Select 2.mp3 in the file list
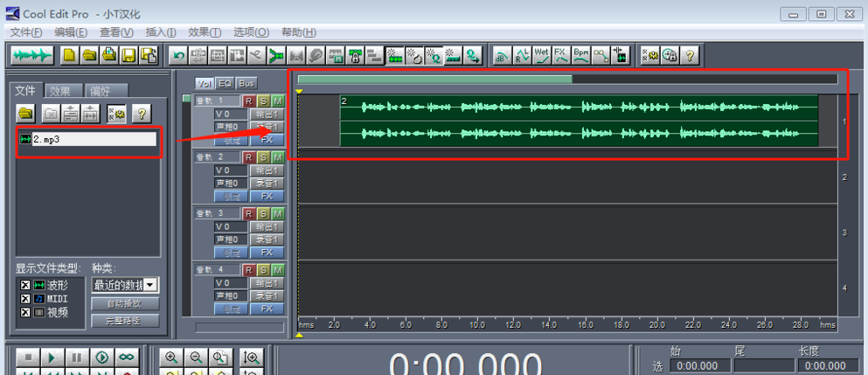The width and height of the screenshot is (868, 375). coord(87,139)
